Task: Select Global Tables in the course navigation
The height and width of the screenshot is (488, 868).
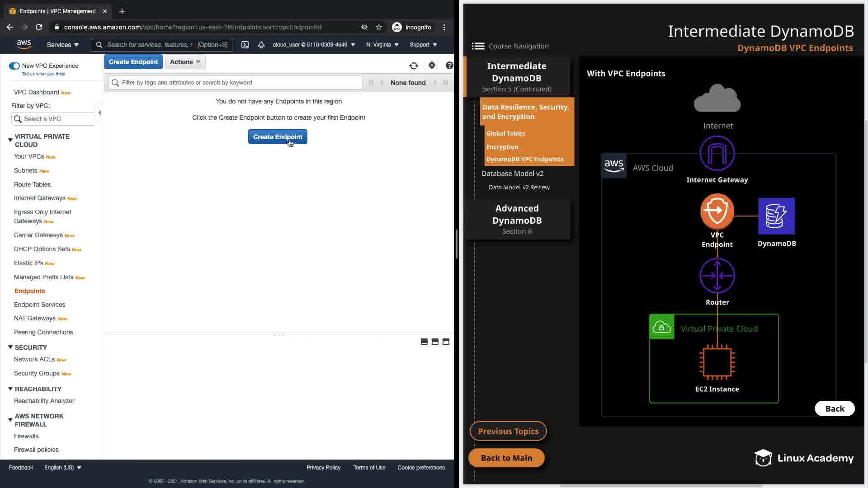Action: [505, 134]
